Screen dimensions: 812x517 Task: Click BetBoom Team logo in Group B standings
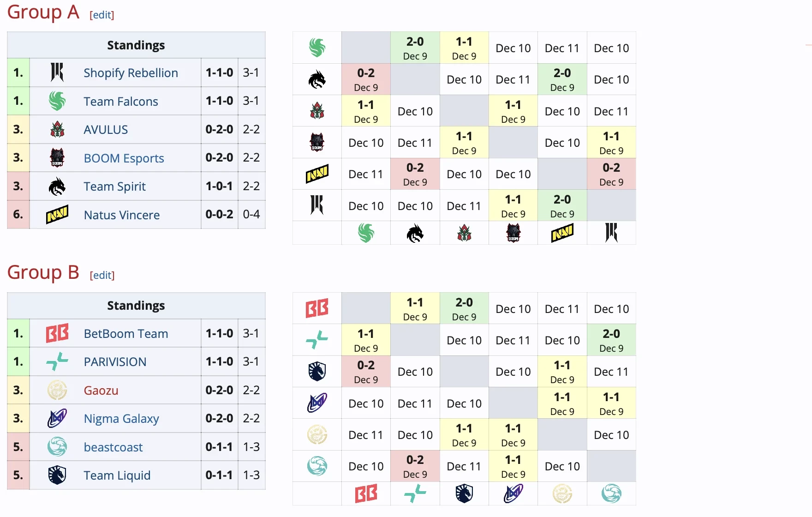[x=57, y=333]
